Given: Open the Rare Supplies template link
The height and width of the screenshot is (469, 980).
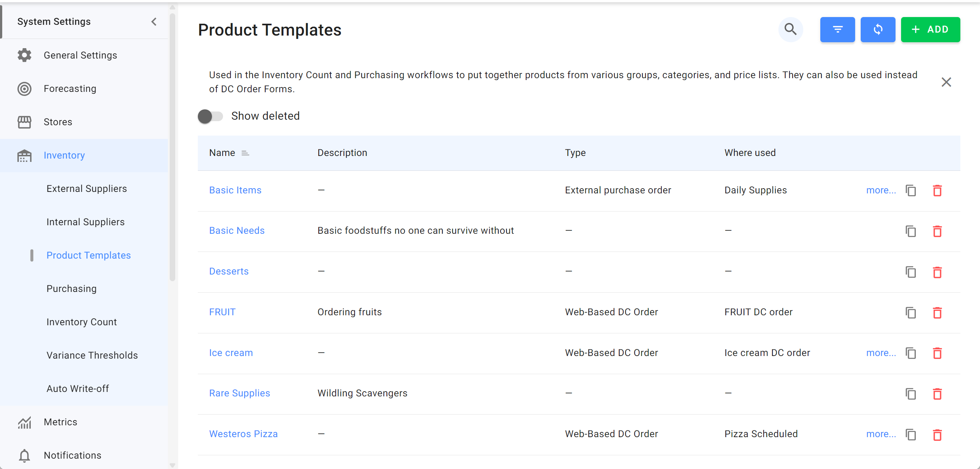Looking at the screenshot, I should (239, 393).
